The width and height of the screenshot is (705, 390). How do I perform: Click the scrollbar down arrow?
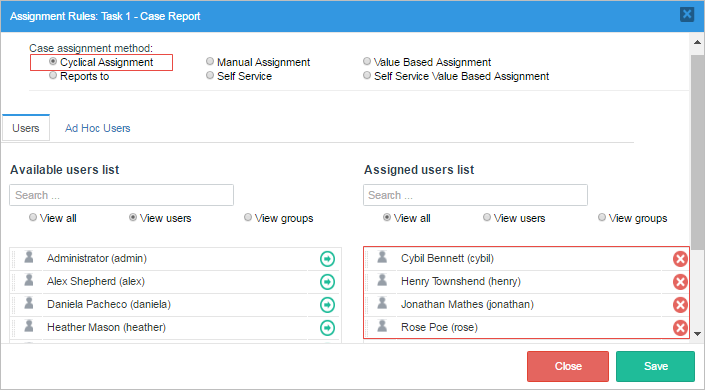pyautogui.click(x=697, y=334)
